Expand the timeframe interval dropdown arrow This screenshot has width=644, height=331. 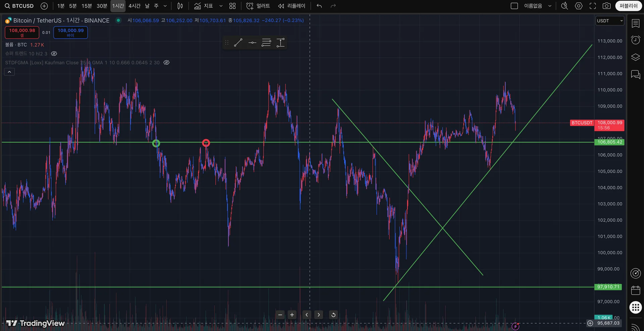click(165, 6)
